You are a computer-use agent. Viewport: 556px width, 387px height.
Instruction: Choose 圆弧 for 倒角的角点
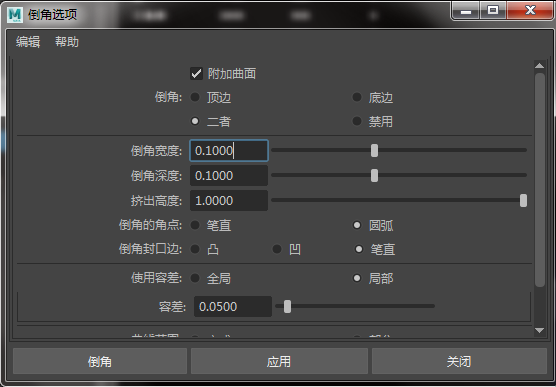tap(357, 225)
